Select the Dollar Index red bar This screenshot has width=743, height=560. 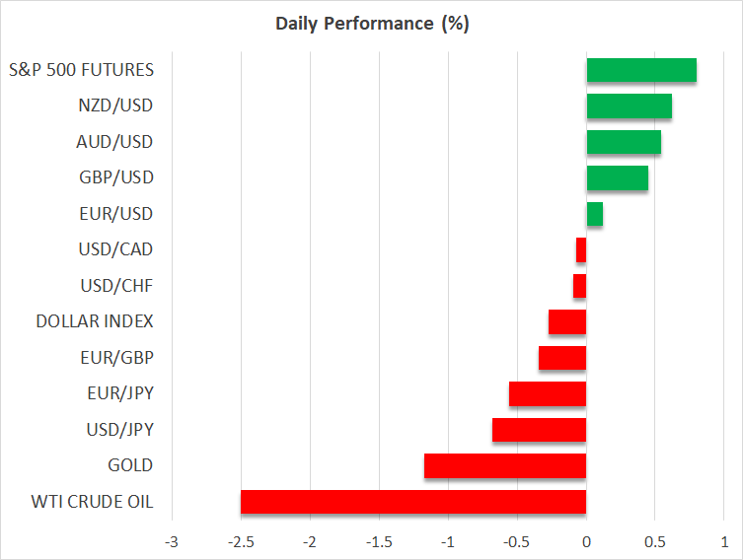(x=567, y=321)
